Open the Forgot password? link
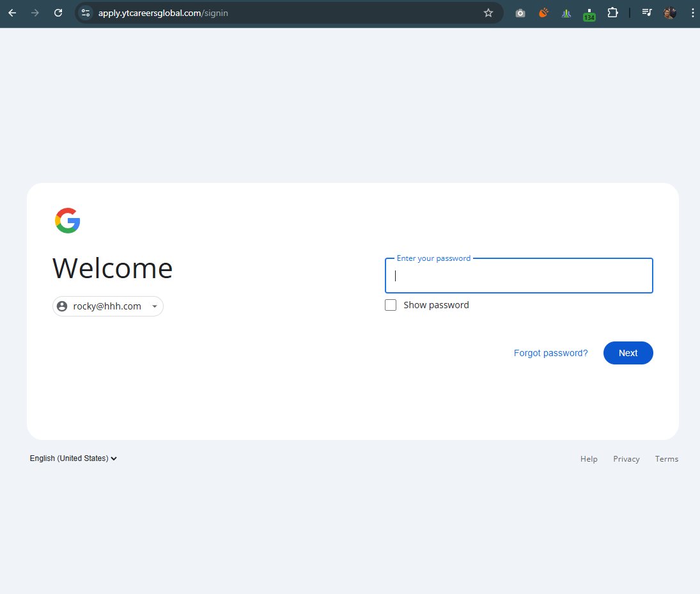This screenshot has width=700, height=594. [x=551, y=354]
